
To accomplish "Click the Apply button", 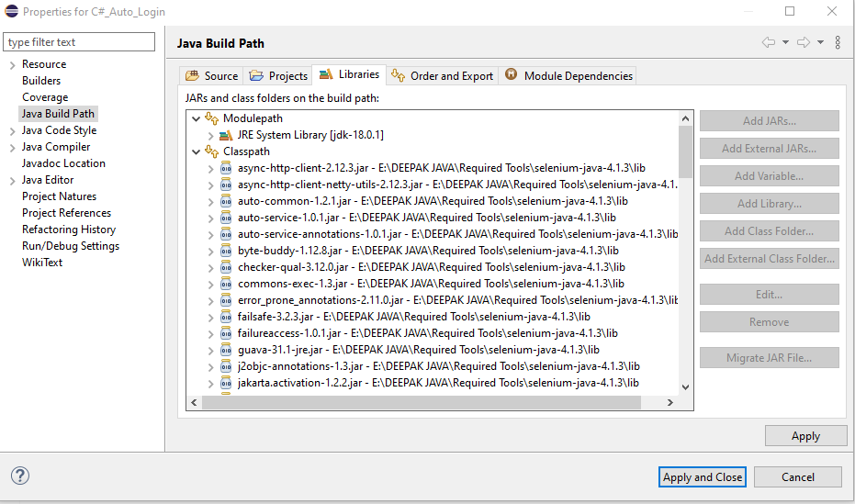I will [805, 436].
